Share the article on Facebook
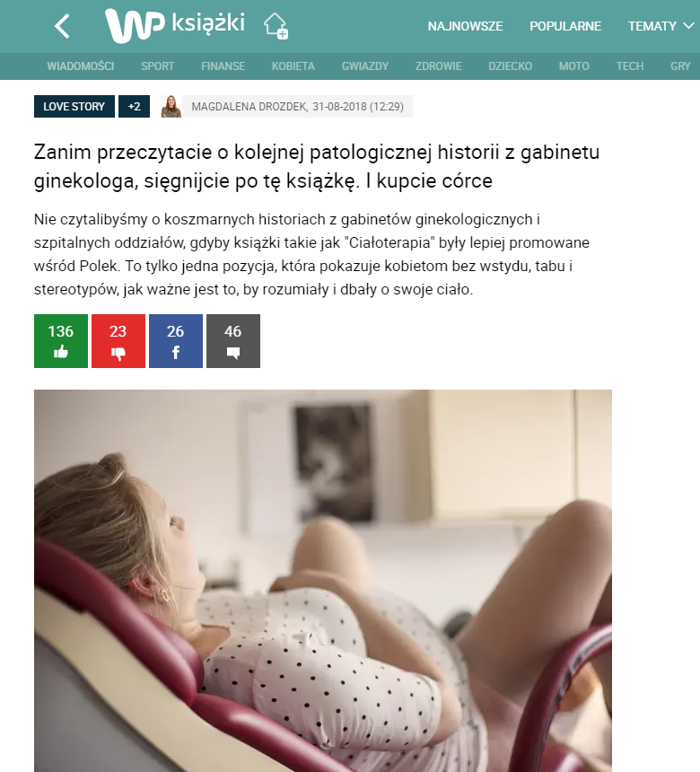 click(176, 341)
